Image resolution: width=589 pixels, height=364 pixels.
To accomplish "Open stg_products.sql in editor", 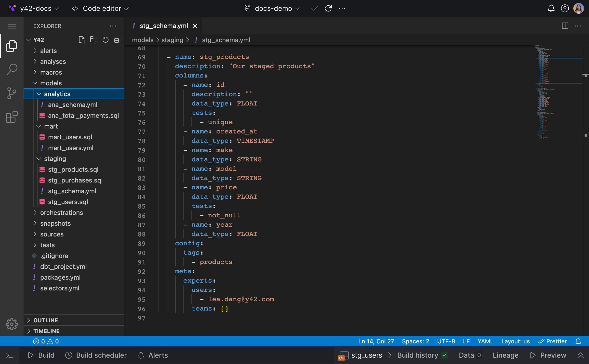I will click(73, 169).
